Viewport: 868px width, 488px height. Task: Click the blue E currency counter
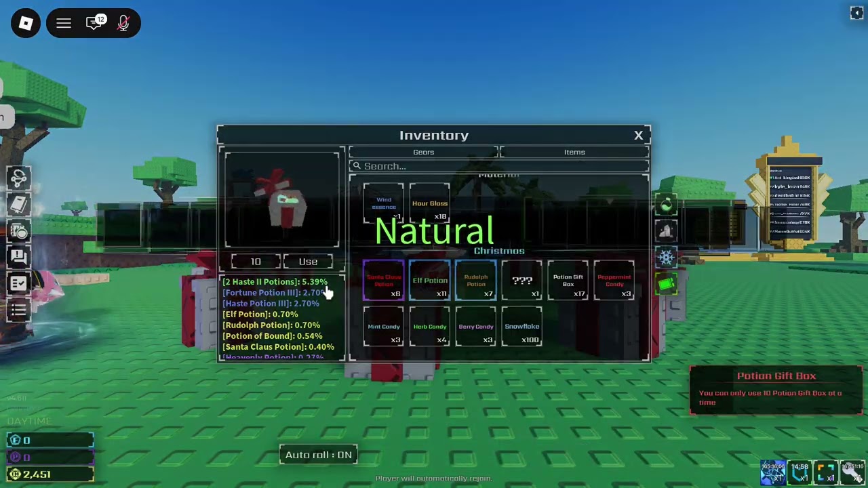50,441
